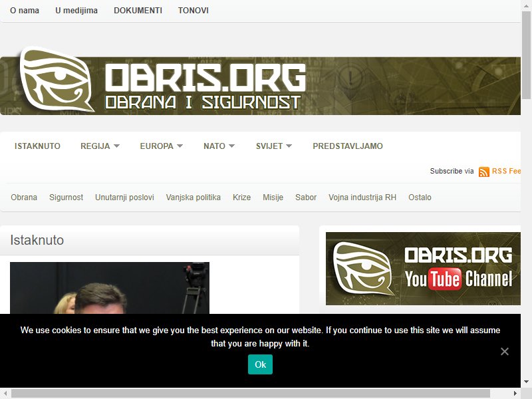Open the PREDSTAVLJAMO menu item
The image size is (532, 399).
pos(348,146)
